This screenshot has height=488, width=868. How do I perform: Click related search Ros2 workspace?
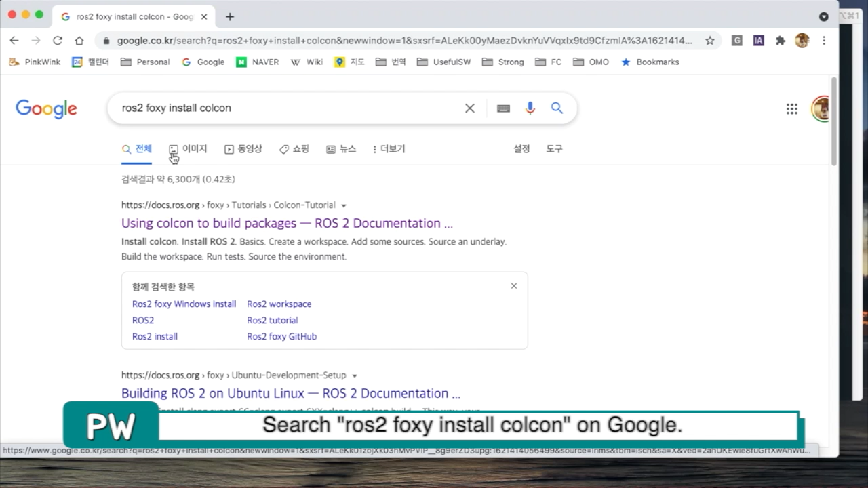tap(279, 304)
